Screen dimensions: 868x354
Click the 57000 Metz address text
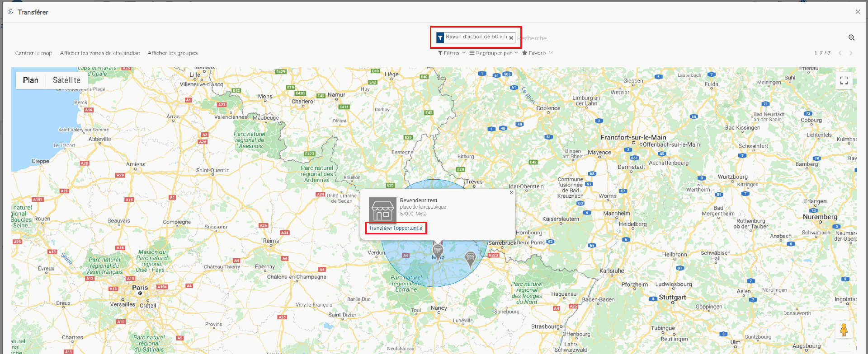point(413,214)
